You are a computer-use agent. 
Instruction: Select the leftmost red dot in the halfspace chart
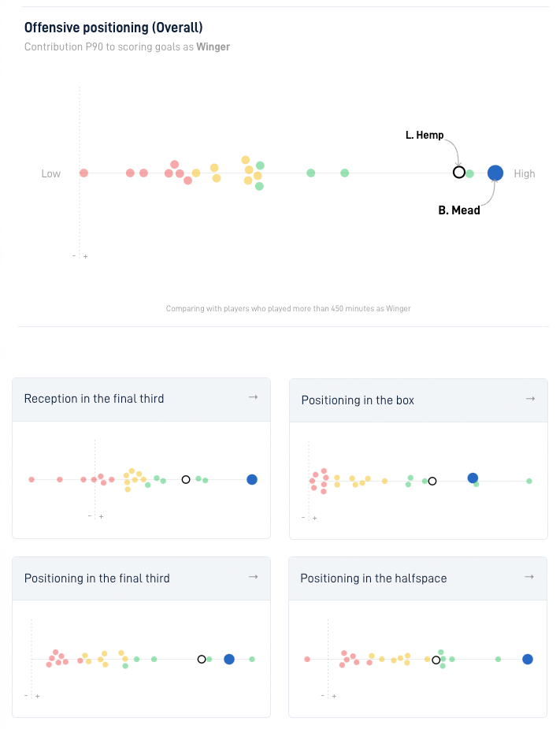(307, 659)
